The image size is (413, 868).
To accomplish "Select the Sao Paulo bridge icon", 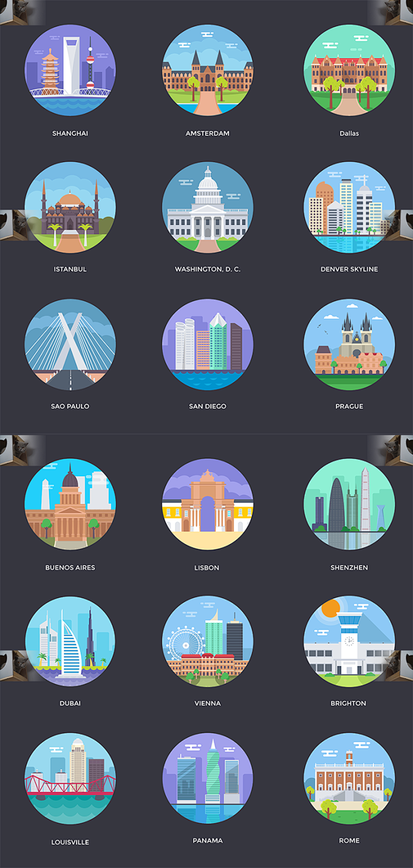I will 70,344.
